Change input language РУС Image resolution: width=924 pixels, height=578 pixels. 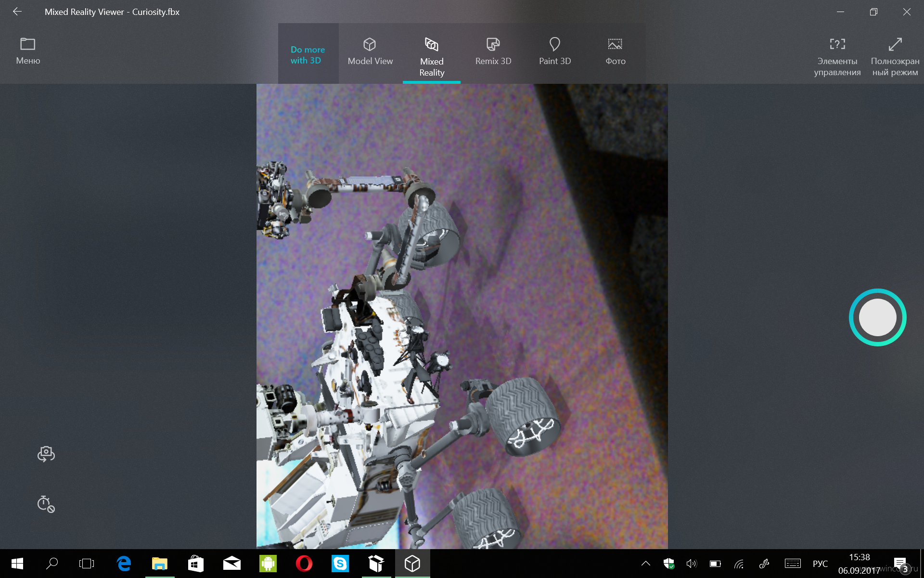[x=820, y=564]
